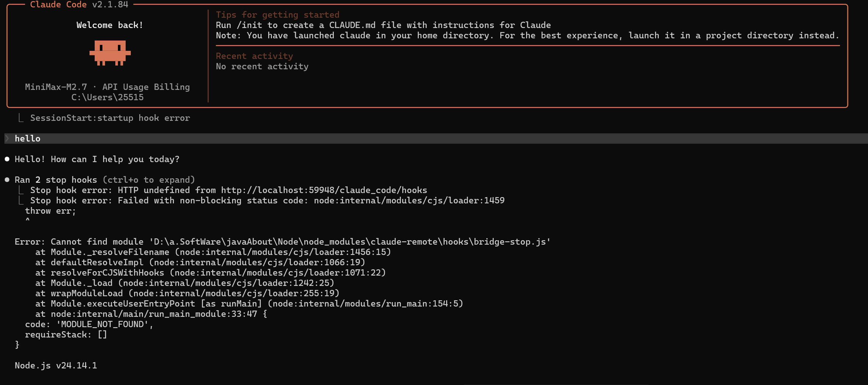Click the /init command in the tips
Image resolution: width=868 pixels, height=385 pixels.
coord(249,25)
